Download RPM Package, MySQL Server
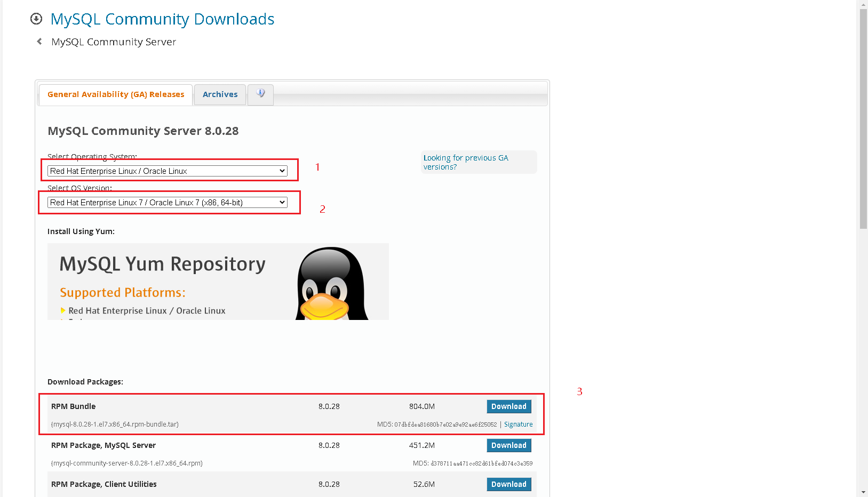 509,445
